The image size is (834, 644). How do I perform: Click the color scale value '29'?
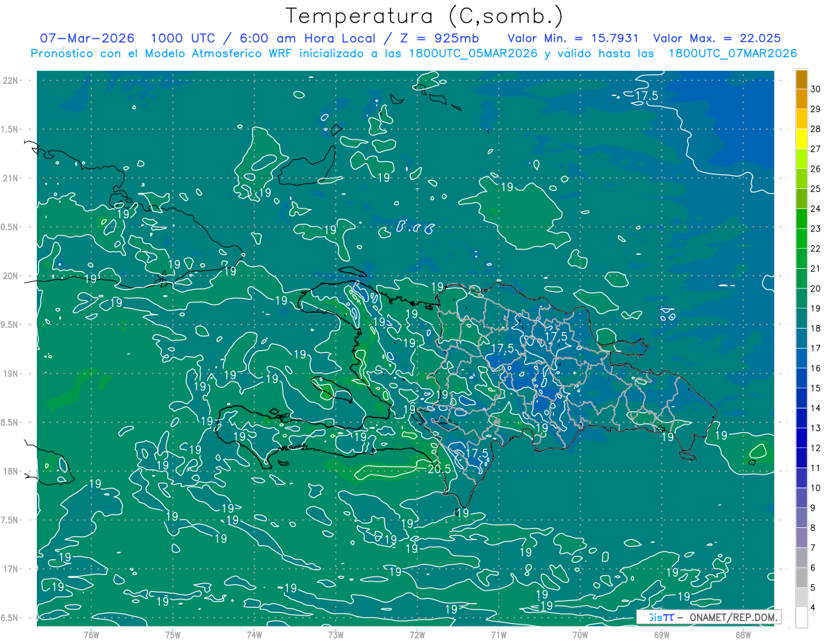[x=816, y=109]
